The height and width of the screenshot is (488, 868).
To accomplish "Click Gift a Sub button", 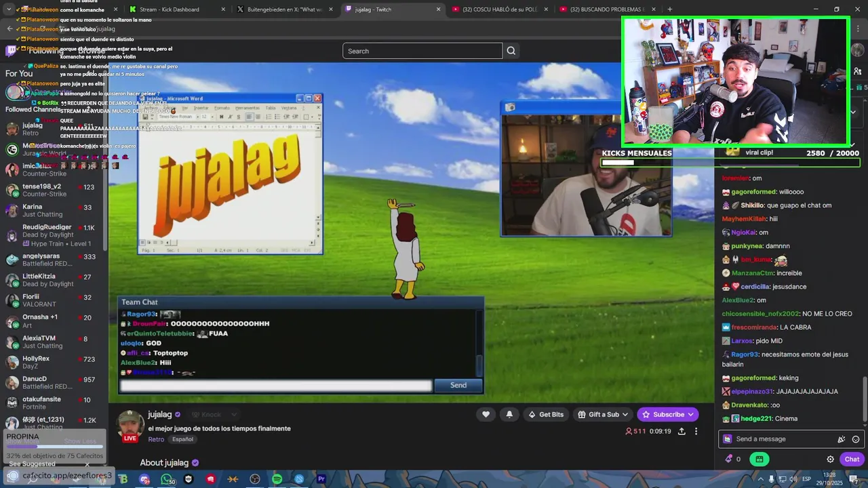I will (x=603, y=414).
